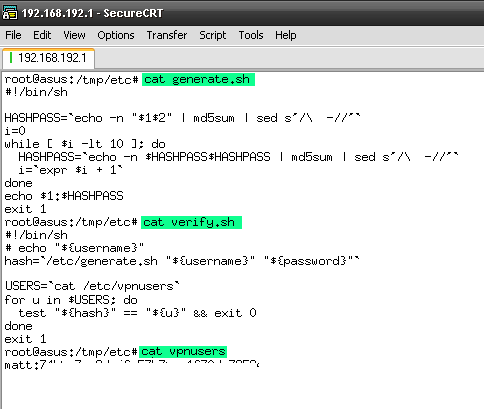
Task: Click highlighted command 'cat generate.sh'
Action: click(x=198, y=79)
